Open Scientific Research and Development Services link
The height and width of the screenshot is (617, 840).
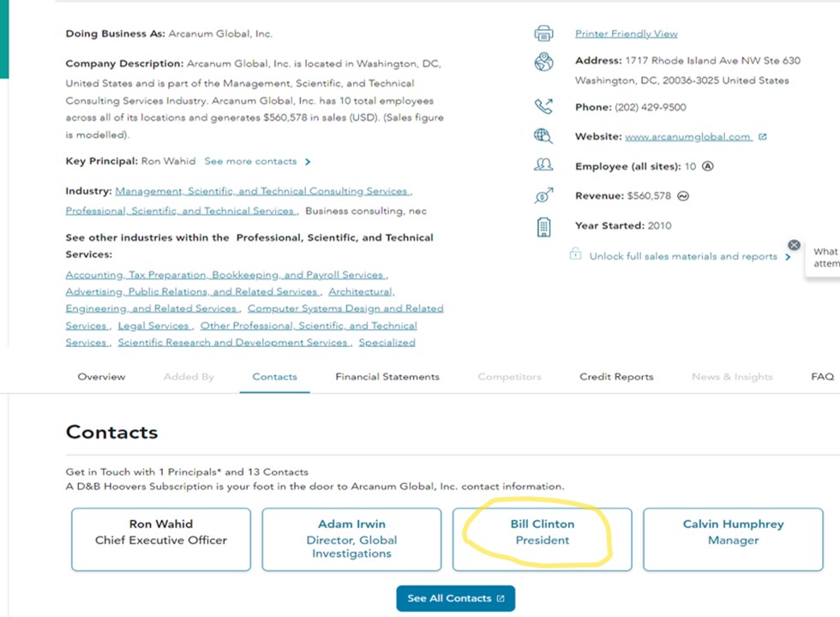233,342
